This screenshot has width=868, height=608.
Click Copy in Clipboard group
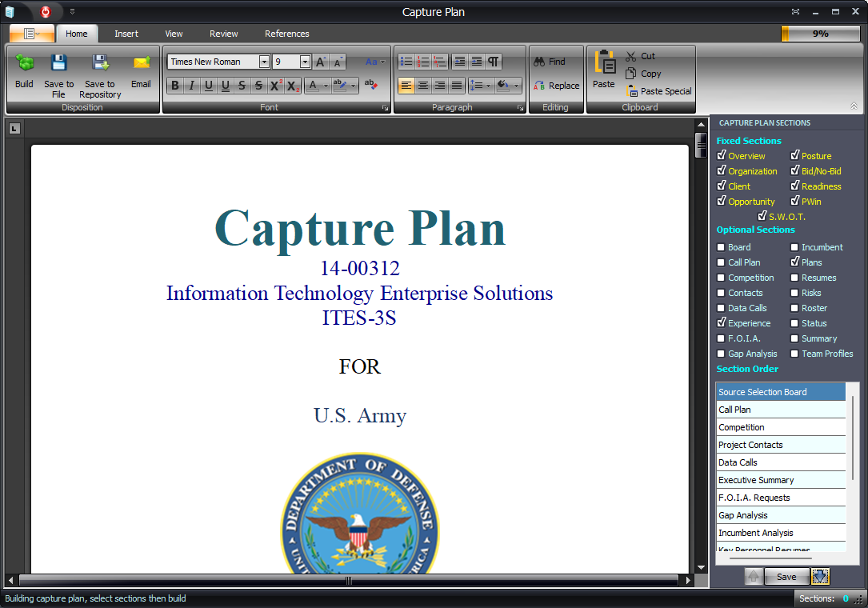pyautogui.click(x=643, y=74)
